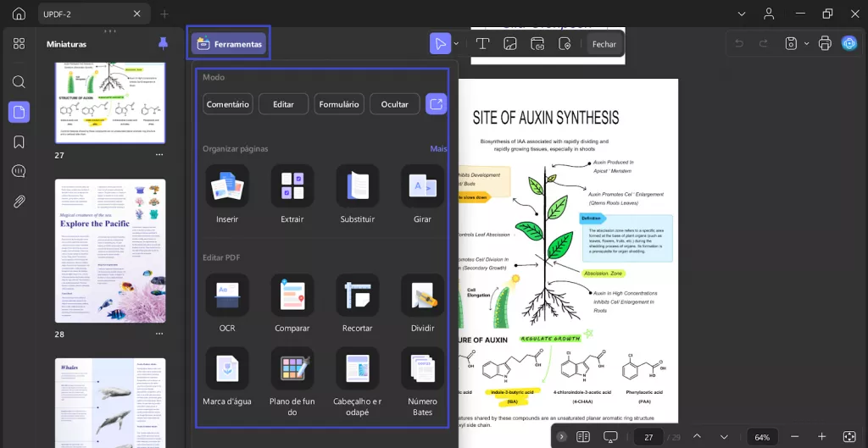Click the fit-to-screen icon
The width and height of the screenshot is (868, 448).
[x=849, y=437]
